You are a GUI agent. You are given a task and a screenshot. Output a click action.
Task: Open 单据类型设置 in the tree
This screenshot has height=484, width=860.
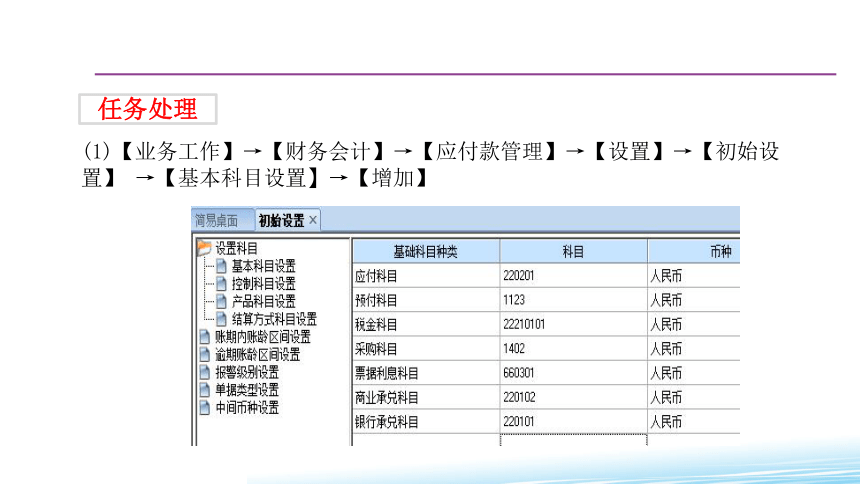coord(247,390)
